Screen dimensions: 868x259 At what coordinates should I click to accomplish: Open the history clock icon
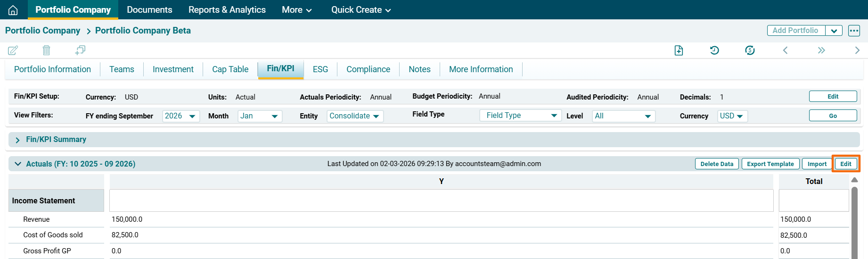(714, 50)
